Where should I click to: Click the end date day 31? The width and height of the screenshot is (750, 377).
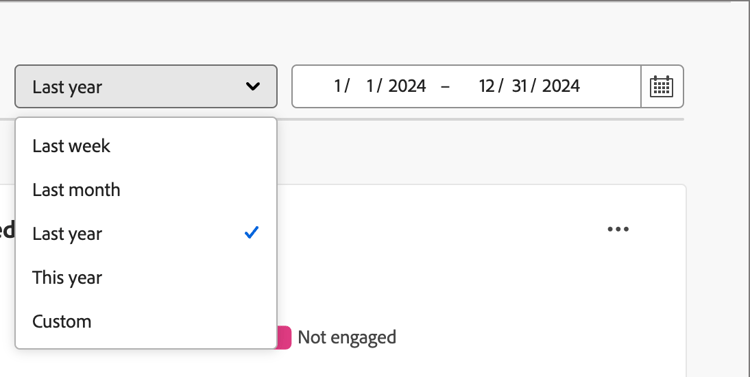point(519,86)
